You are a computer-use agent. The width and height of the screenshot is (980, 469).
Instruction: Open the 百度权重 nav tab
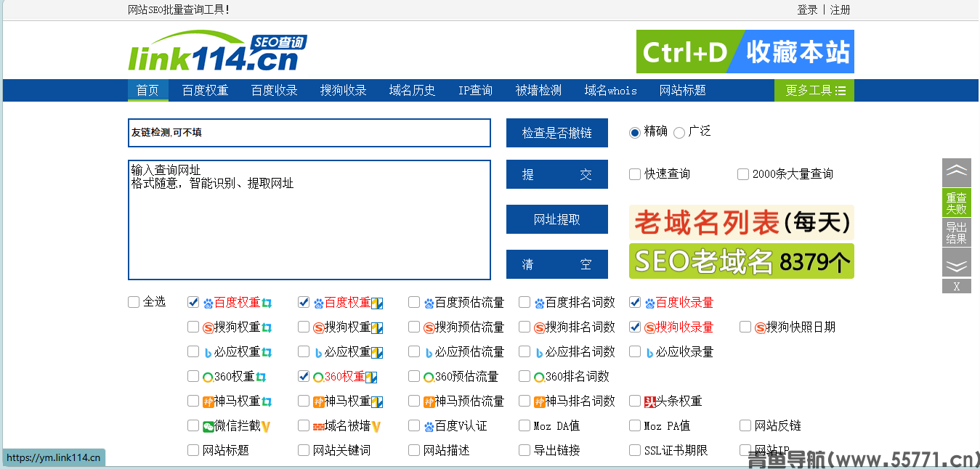pos(205,91)
